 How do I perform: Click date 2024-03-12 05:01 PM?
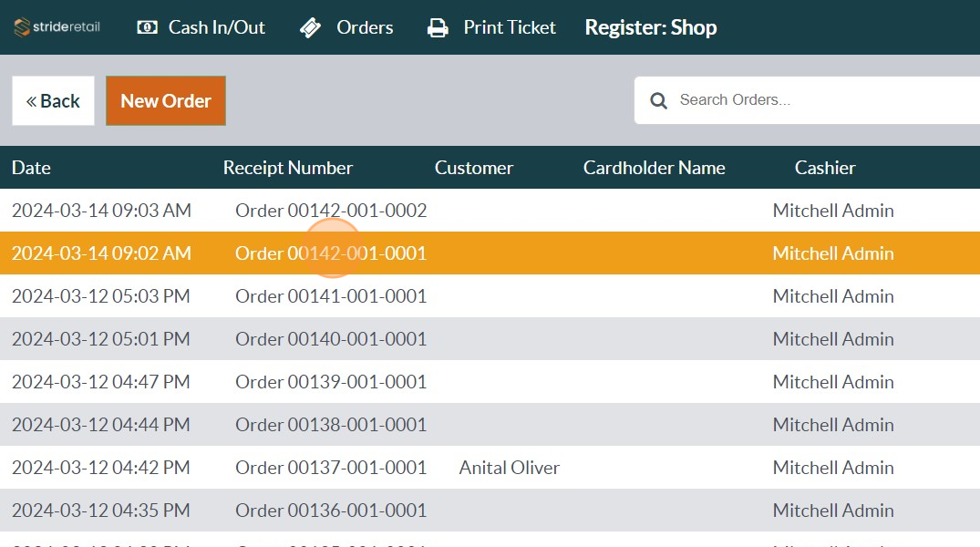(100, 339)
